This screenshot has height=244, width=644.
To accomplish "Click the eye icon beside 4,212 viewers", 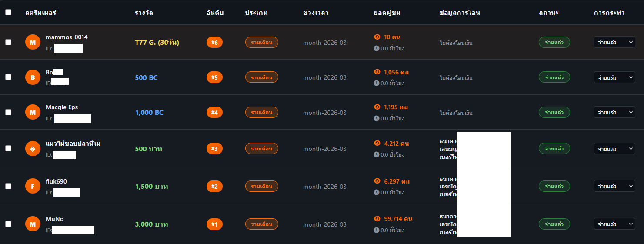I will tap(377, 143).
